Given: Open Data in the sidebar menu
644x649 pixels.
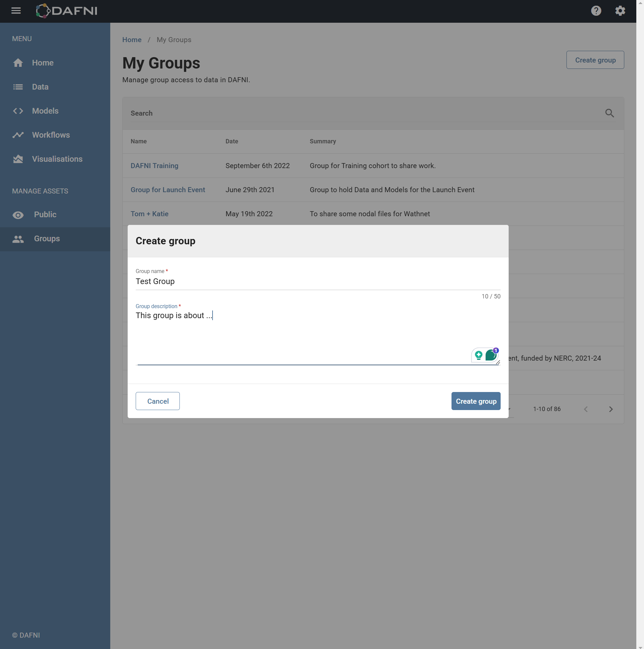Looking at the screenshot, I should (40, 87).
